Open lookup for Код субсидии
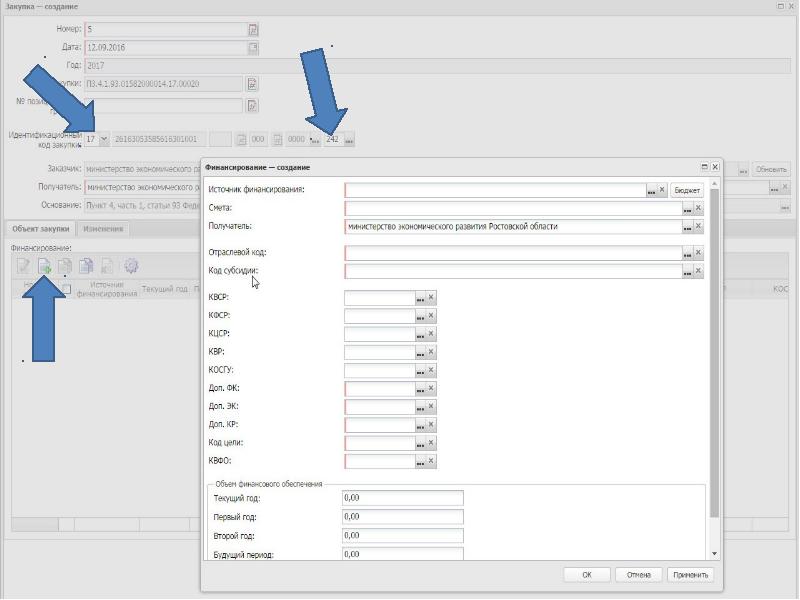Image resolution: width=800 pixels, height=600 pixels. tap(688, 271)
